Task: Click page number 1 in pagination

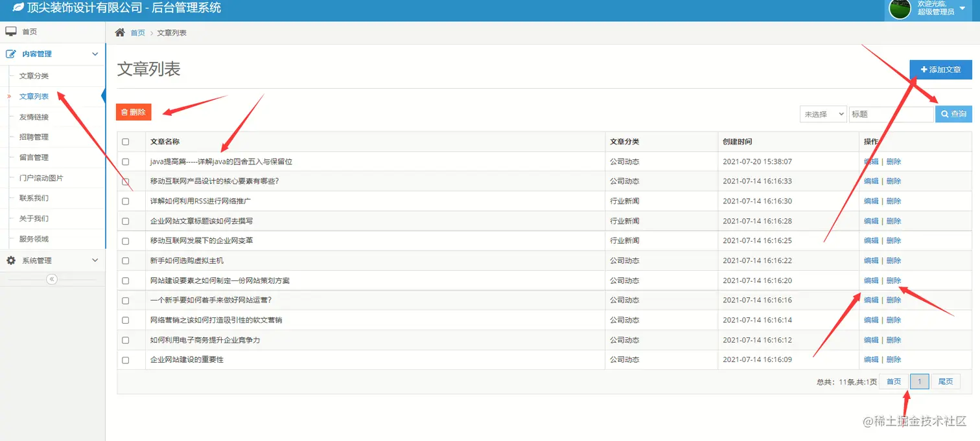Action: click(920, 381)
